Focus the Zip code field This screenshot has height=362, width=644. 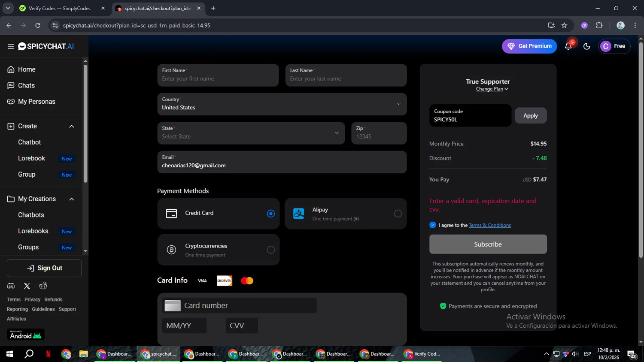click(x=379, y=133)
